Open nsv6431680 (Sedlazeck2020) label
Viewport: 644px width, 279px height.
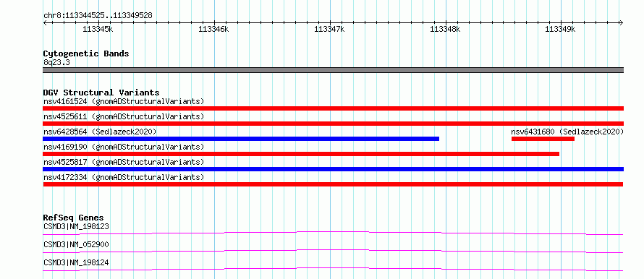pyautogui.click(x=567, y=132)
